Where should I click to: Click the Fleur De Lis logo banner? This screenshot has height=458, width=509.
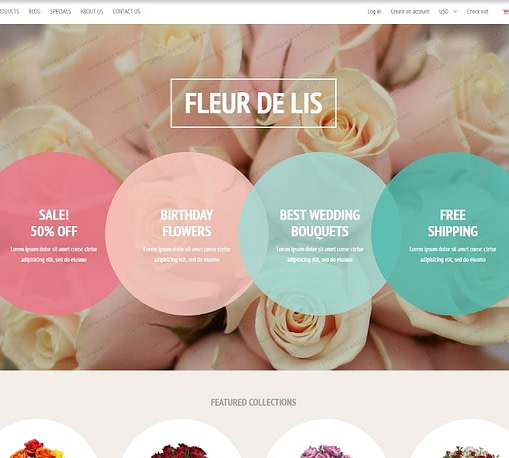pos(253,103)
